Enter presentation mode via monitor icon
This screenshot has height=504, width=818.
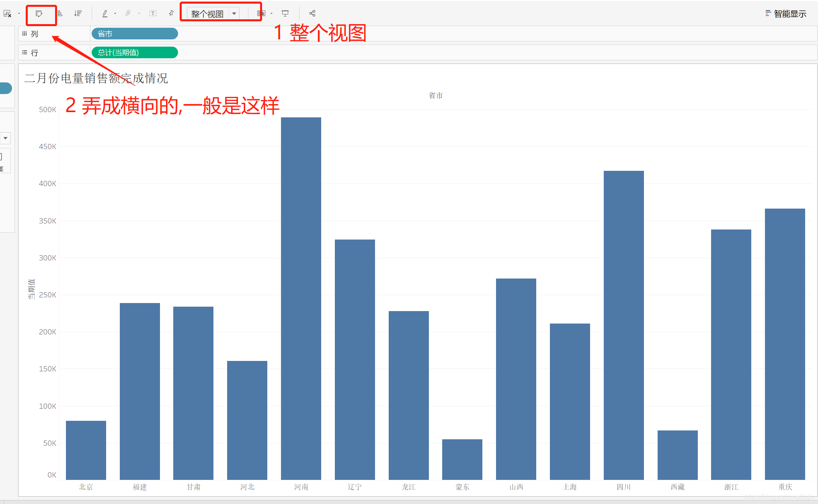point(285,14)
